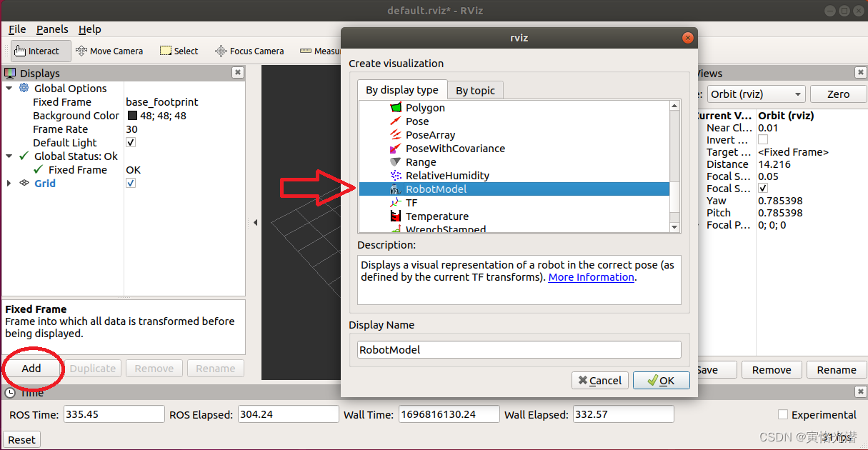Select the Range display icon

396,162
